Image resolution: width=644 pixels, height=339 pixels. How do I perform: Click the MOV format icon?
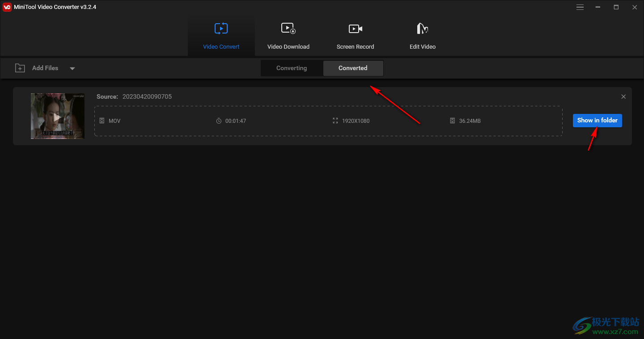[x=102, y=121]
